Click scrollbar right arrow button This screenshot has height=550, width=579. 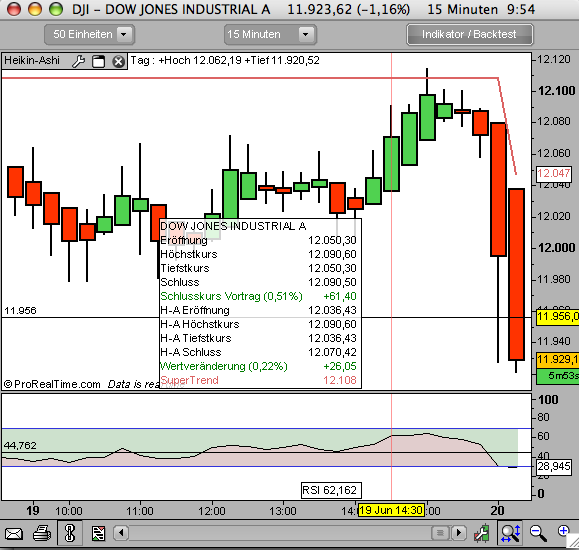pyautogui.click(x=459, y=533)
